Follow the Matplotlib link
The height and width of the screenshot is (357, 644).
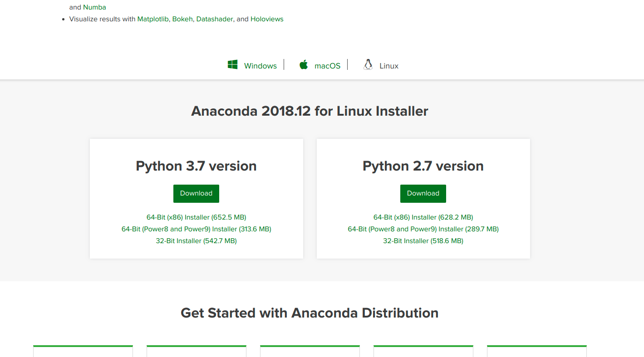point(153,19)
